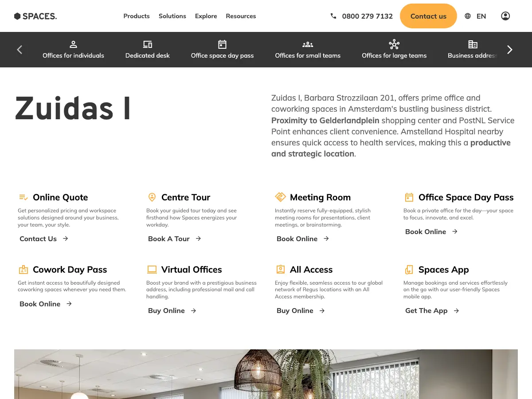Screen dimensions: 532x399
Task: Click Get The App link
Action: [x=426, y=311]
